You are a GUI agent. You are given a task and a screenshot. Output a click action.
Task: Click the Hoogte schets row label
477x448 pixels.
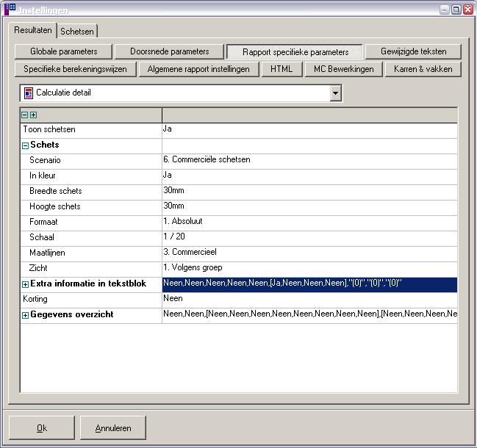pyautogui.click(x=55, y=206)
